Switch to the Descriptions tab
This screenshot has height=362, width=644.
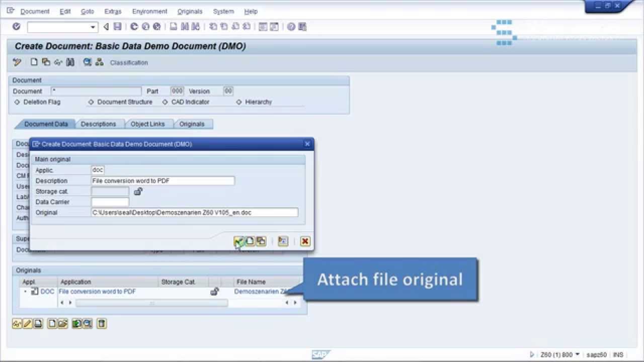98,124
